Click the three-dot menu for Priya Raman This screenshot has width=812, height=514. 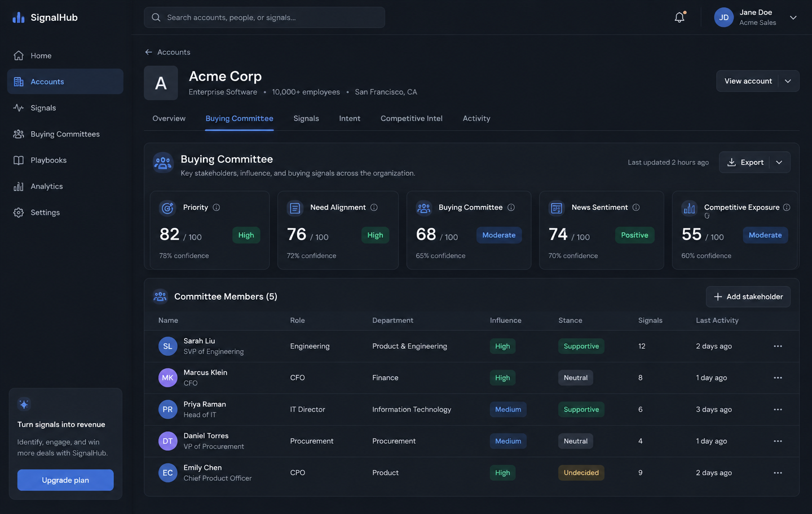click(x=778, y=409)
